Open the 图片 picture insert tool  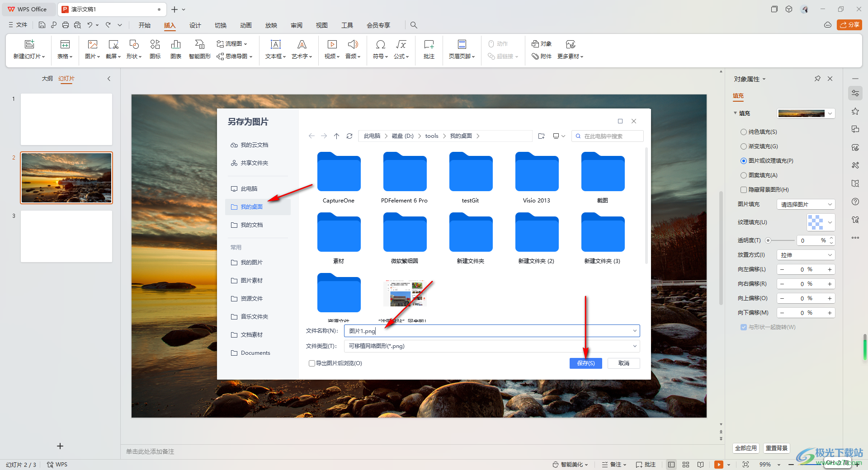point(92,50)
